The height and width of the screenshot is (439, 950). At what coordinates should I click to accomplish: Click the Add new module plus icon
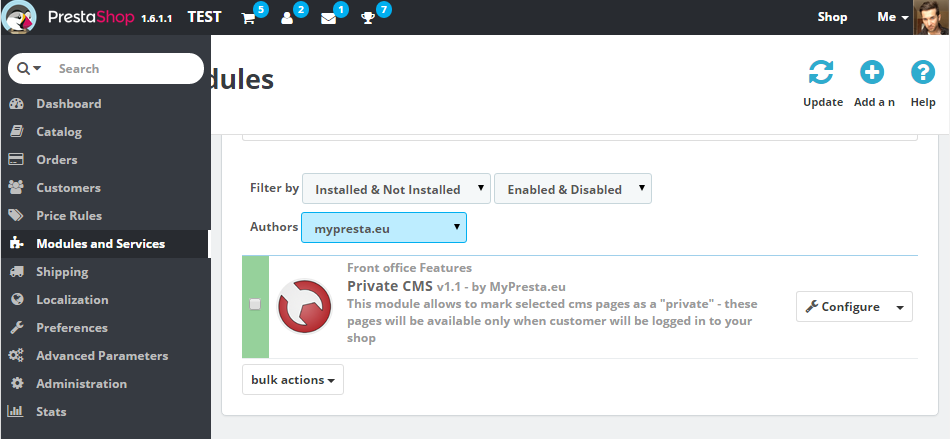pos(872,73)
